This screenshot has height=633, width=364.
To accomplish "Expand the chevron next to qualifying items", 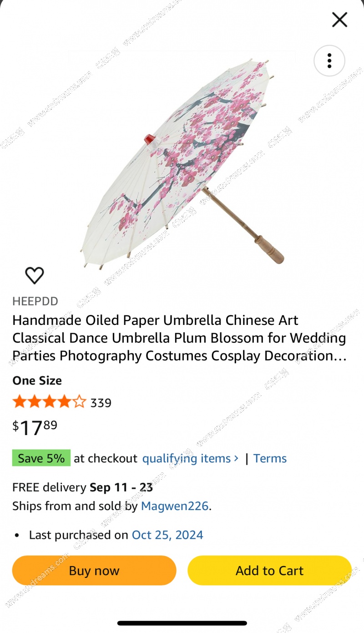I will [x=236, y=458].
